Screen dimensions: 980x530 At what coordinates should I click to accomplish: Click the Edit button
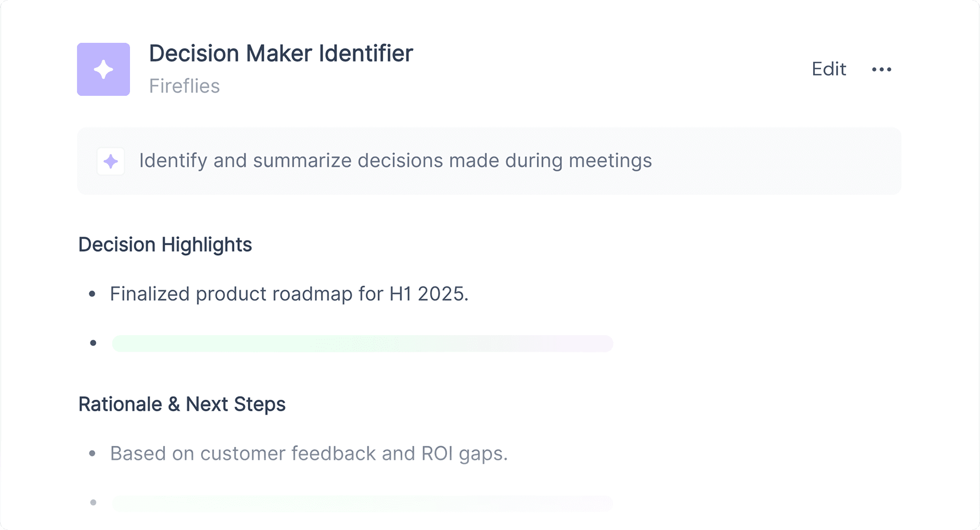829,69
